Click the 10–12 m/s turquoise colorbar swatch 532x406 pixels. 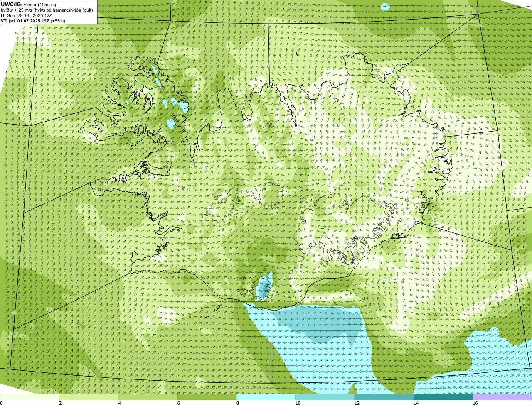click(x=325, y=397)
